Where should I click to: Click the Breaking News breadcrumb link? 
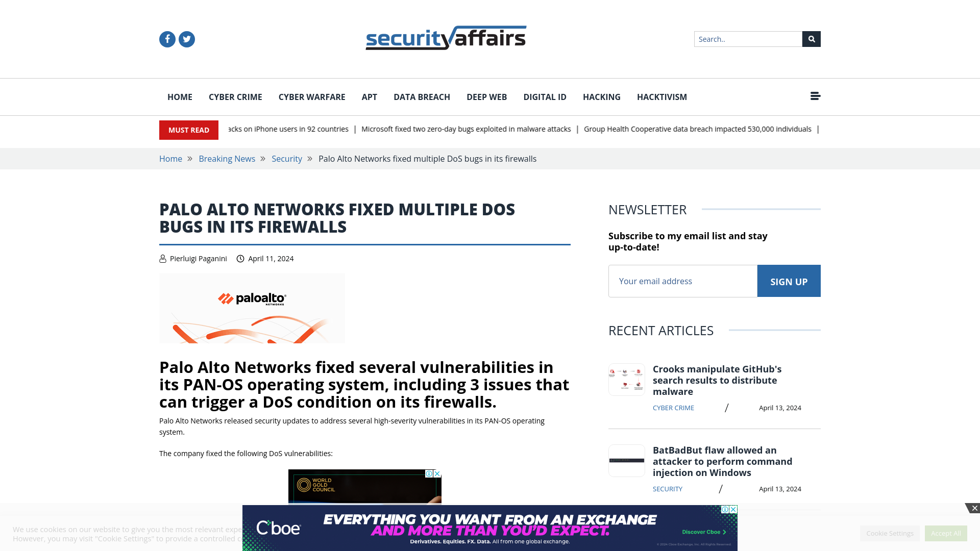click(227, 158)
